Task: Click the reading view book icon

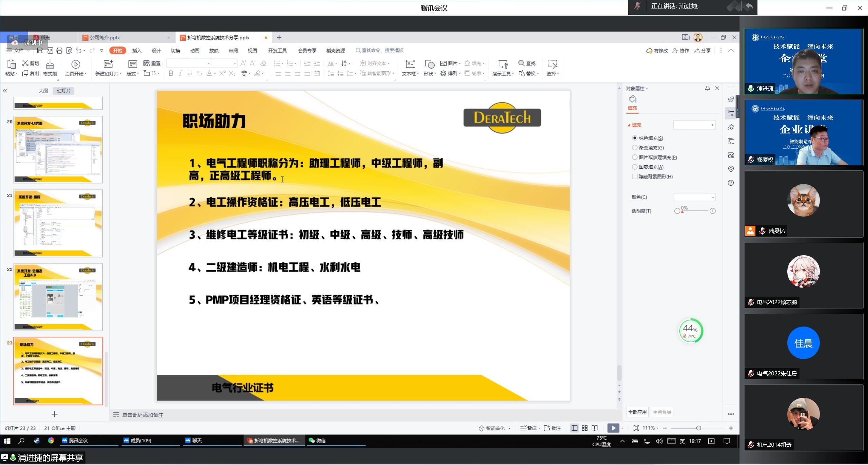Action: click(595, 428)
